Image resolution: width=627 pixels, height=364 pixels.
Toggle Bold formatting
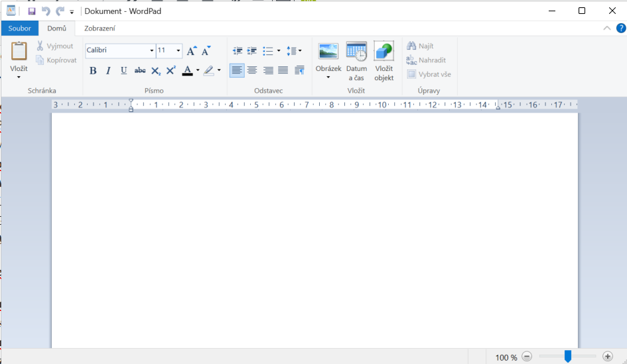coord(93,70)
